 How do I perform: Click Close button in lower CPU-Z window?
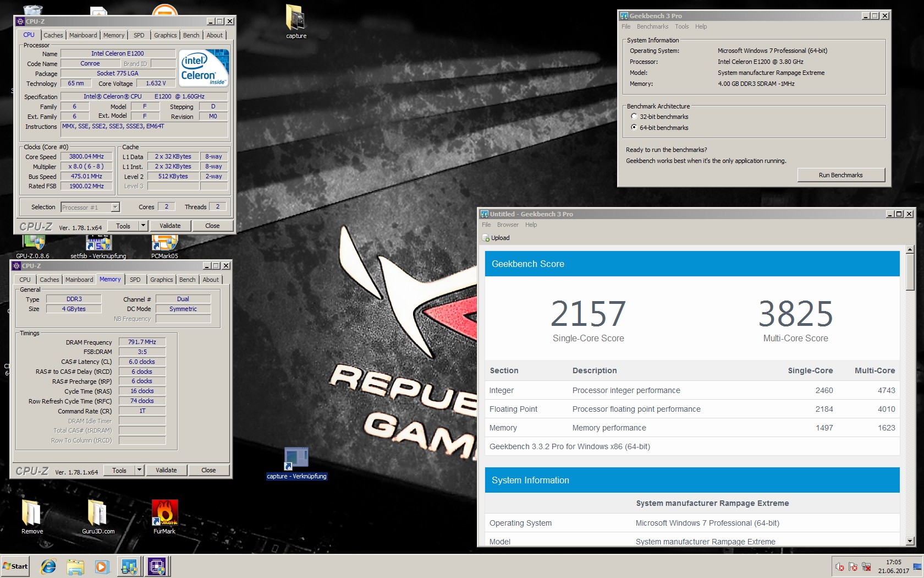click(x=208, y=470)
